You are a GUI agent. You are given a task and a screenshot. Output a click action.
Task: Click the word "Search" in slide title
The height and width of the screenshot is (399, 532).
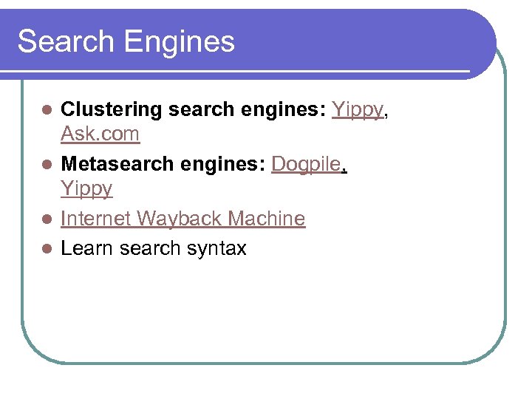pos(64,41)
